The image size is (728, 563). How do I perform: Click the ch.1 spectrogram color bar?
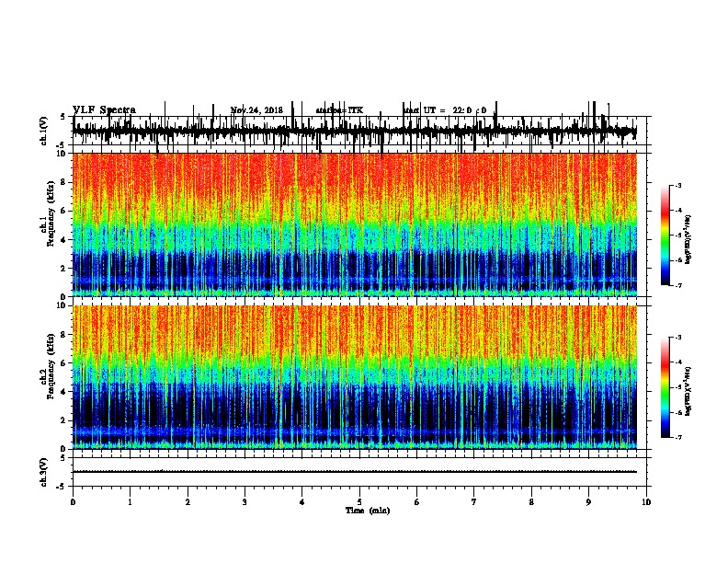(x=665, y=236)
